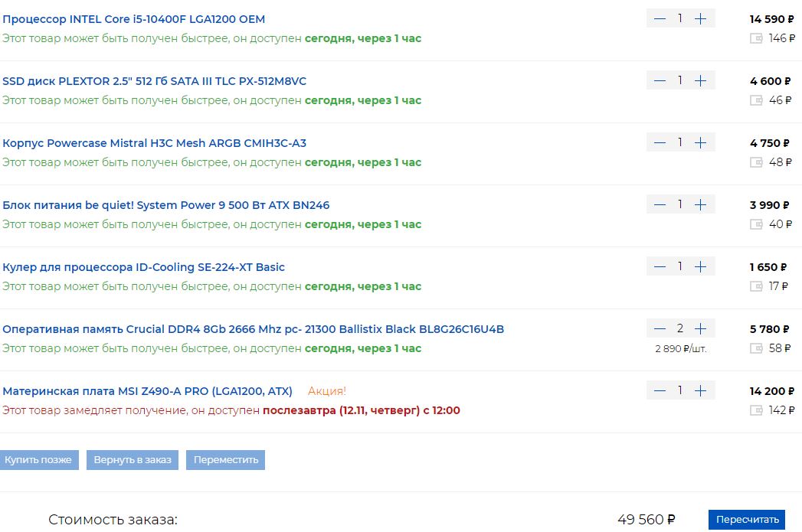Screen dimensions: 802x532
Task: Click the Переместить button
Action: click(x=225, y=460)
